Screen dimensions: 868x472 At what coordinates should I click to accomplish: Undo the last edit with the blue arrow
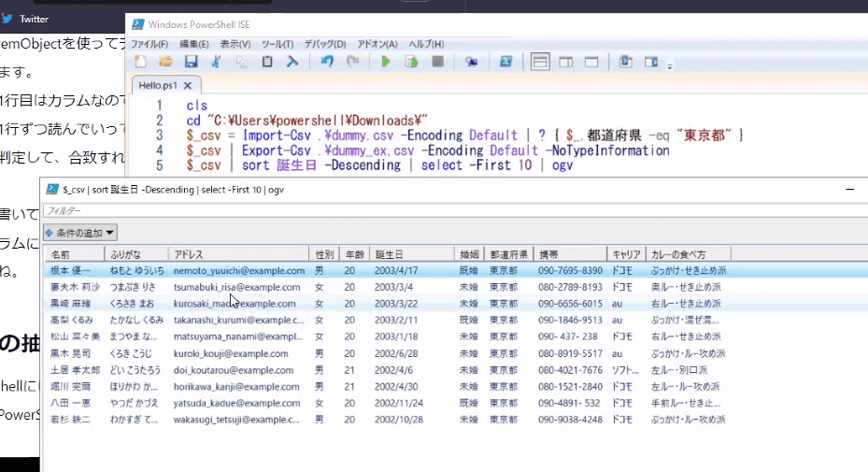[327, 62]
